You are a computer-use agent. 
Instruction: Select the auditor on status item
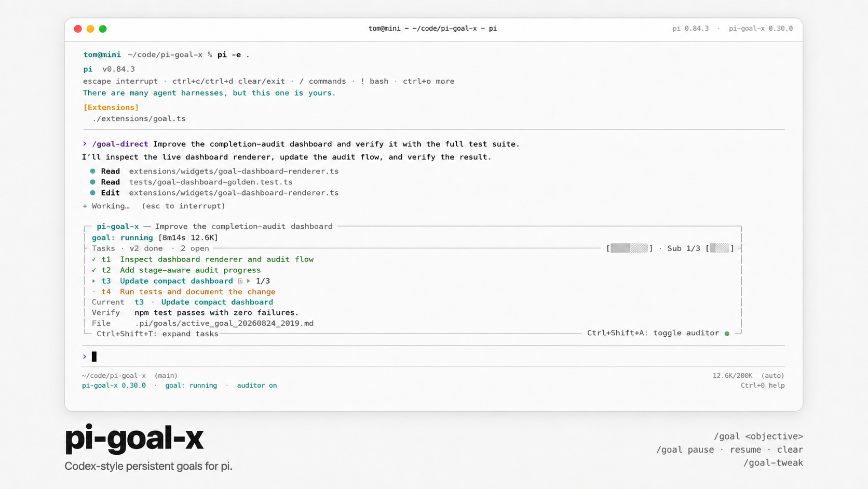[257, 386]
